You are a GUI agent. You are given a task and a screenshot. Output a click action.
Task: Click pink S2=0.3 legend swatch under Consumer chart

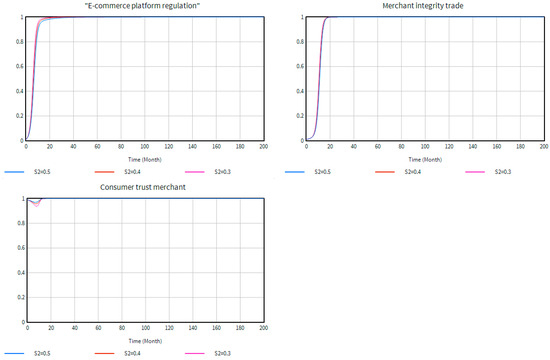(195, 353)
